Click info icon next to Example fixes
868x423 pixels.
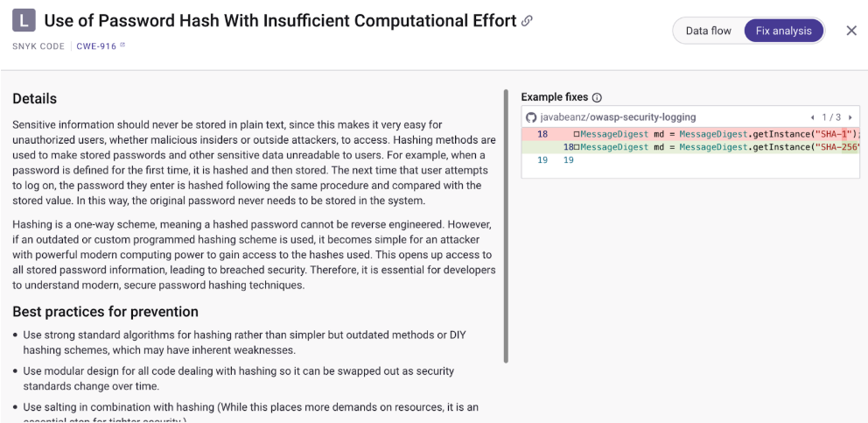pyautogui.click(x=597, y=97)
